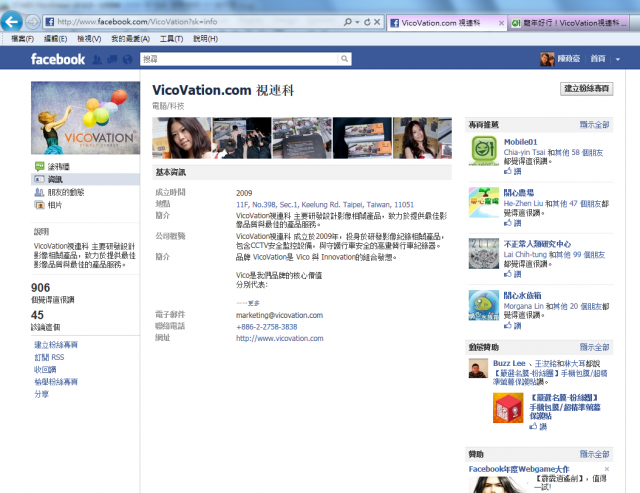Close the Facebook Webgame sponsored ad
This screenshot has width=640, height=493.
[x=607, y=469]
